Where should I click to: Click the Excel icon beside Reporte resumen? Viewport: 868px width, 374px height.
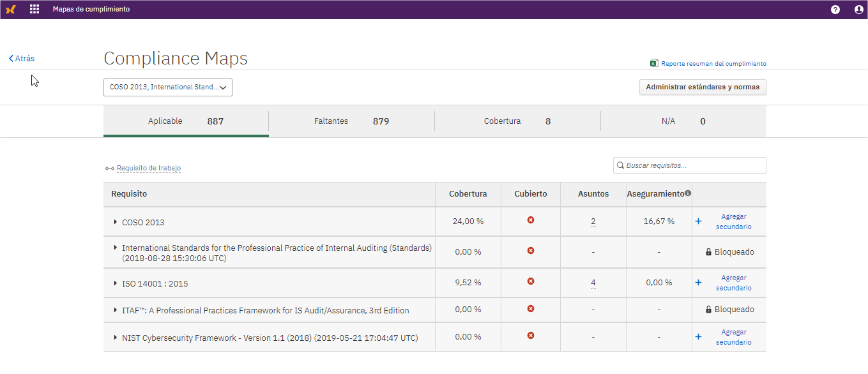pyautogui.click(x=654, y=63)
